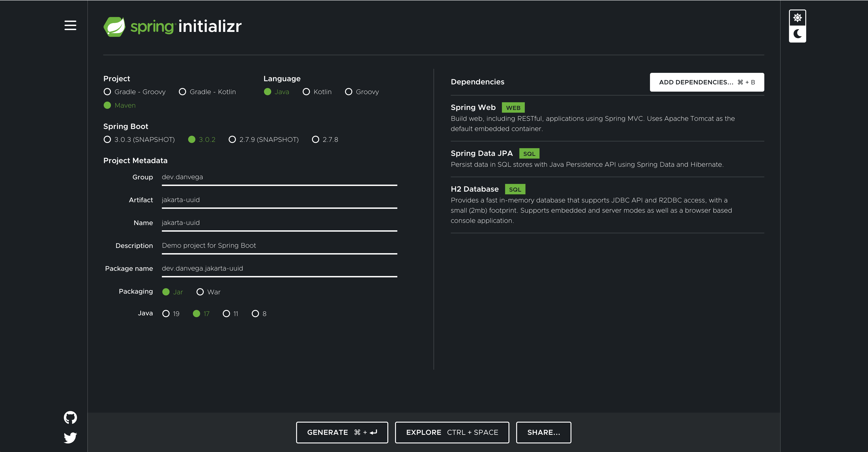This screenshot has height=452, width=868.
Task: Click the Explore button
Action: (452, 432)
